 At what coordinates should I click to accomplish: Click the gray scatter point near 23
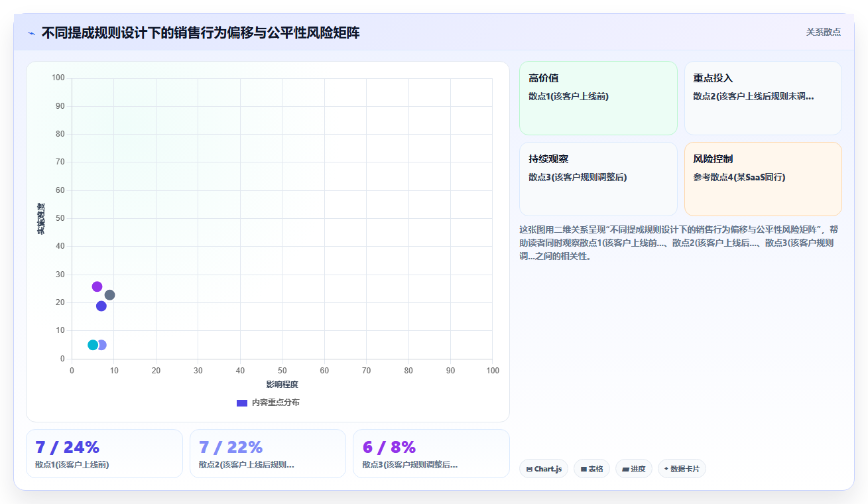point(109,295)
